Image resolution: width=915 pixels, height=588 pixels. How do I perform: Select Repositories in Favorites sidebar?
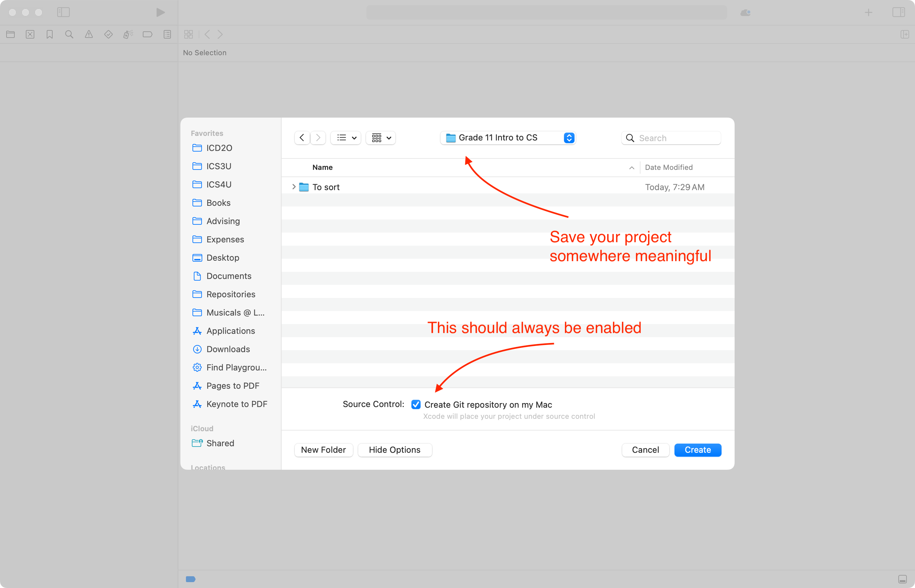pos(231,294)
